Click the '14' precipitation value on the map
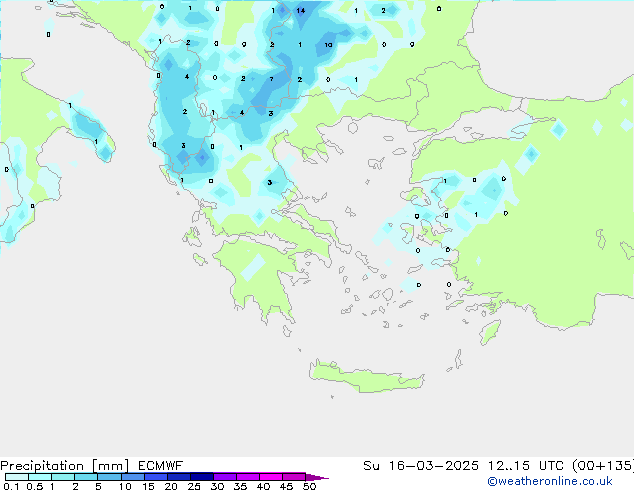 300,11
